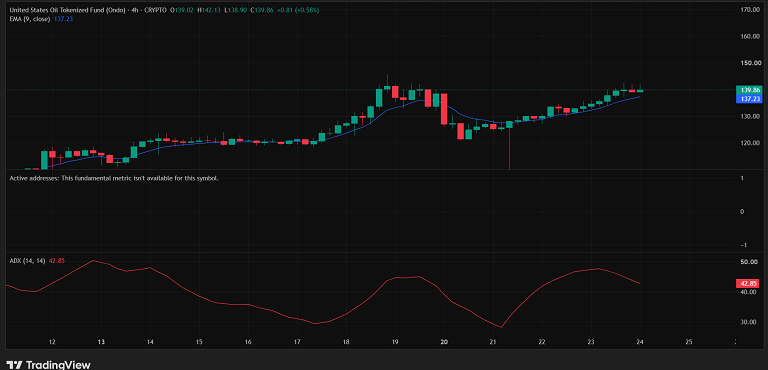Click the 50.00 ADX axis label
Screen dimensions: 768x370
pyautogui.click(x=749, y=262)
